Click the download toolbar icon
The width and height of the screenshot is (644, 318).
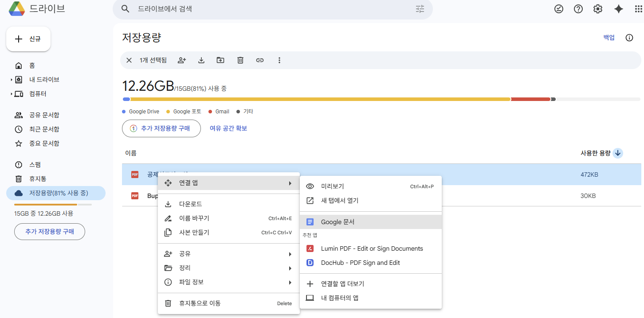[201, 60]
